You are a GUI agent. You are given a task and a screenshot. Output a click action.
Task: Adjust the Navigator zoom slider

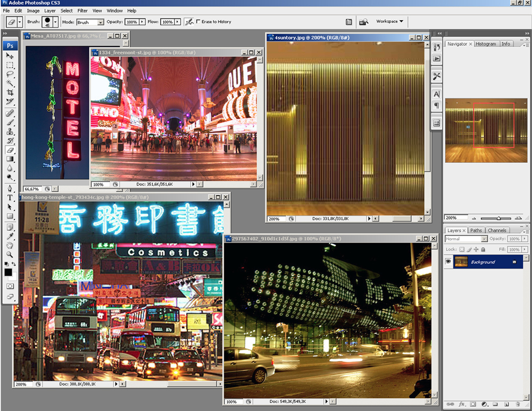498,218
